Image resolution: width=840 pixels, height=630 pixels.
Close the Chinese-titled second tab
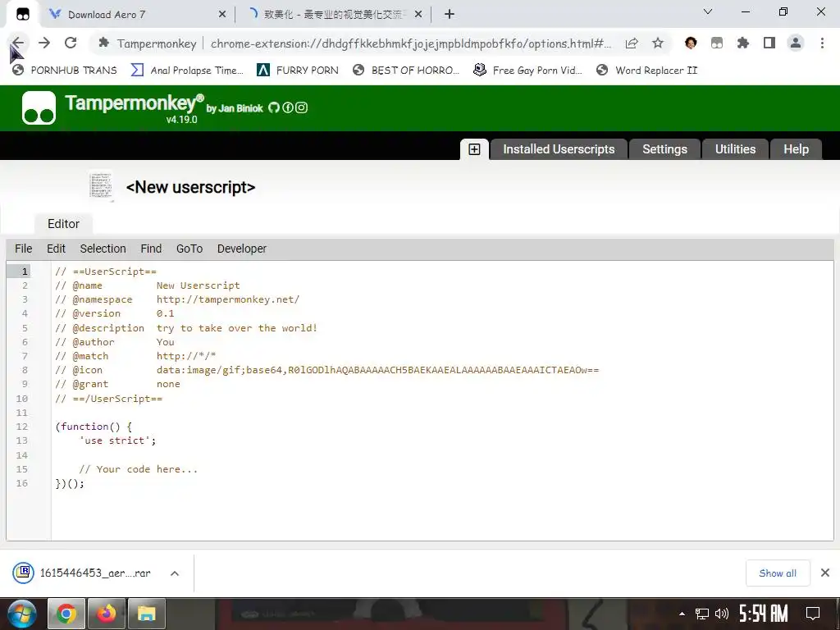(x=418, y=15)
